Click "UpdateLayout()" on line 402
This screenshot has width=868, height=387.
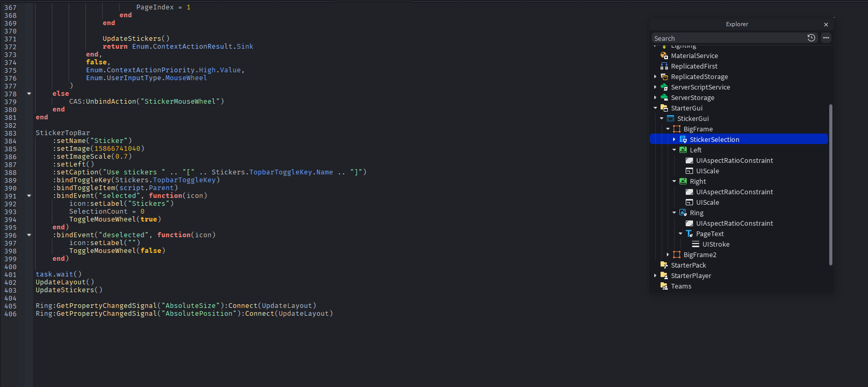[65, 282]
